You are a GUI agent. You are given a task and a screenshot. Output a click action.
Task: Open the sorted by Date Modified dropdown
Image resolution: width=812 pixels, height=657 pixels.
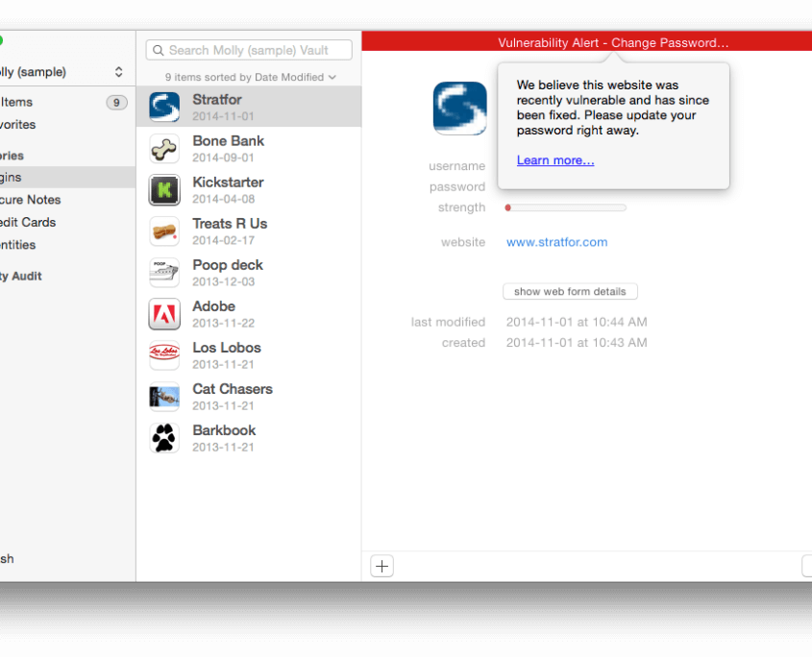(x=248, y=76)
